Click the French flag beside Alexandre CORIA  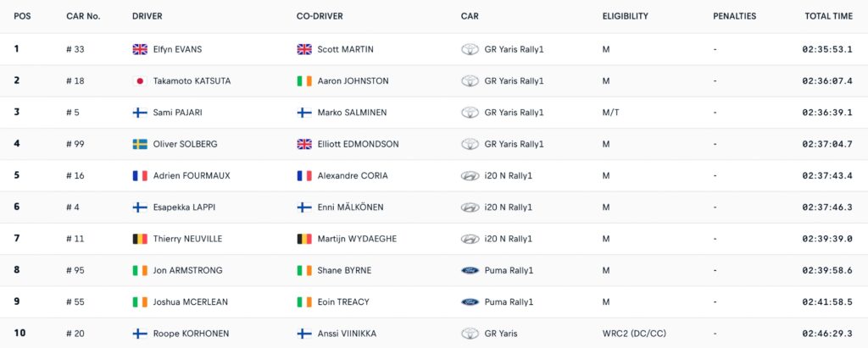click(x=304, y=176)
